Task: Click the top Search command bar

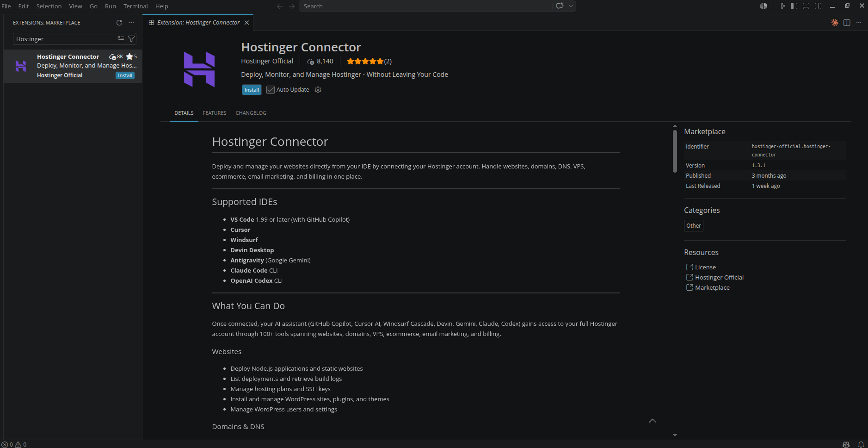Action: click(425, 6)
